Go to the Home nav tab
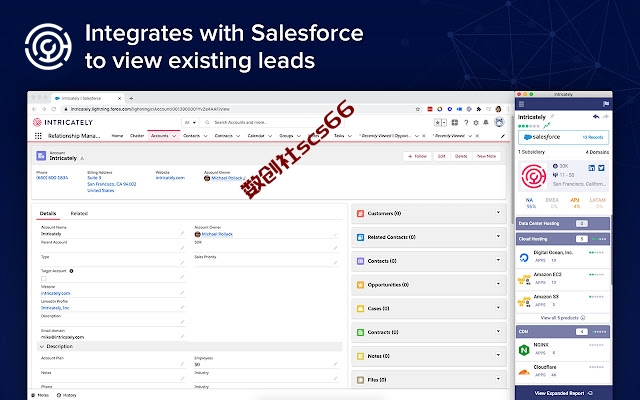640x400 pixels. click(x=118, y=136)
